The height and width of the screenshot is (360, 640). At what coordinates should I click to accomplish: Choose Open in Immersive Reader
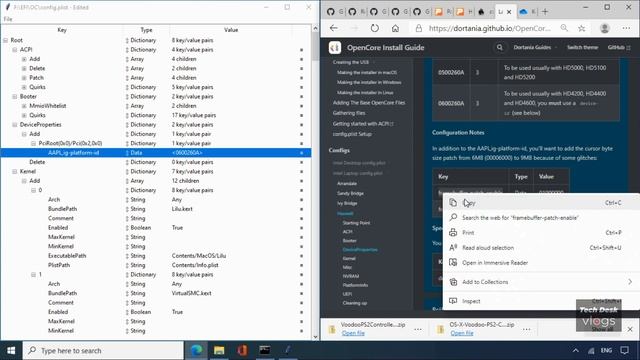click(x=542, y=262)
